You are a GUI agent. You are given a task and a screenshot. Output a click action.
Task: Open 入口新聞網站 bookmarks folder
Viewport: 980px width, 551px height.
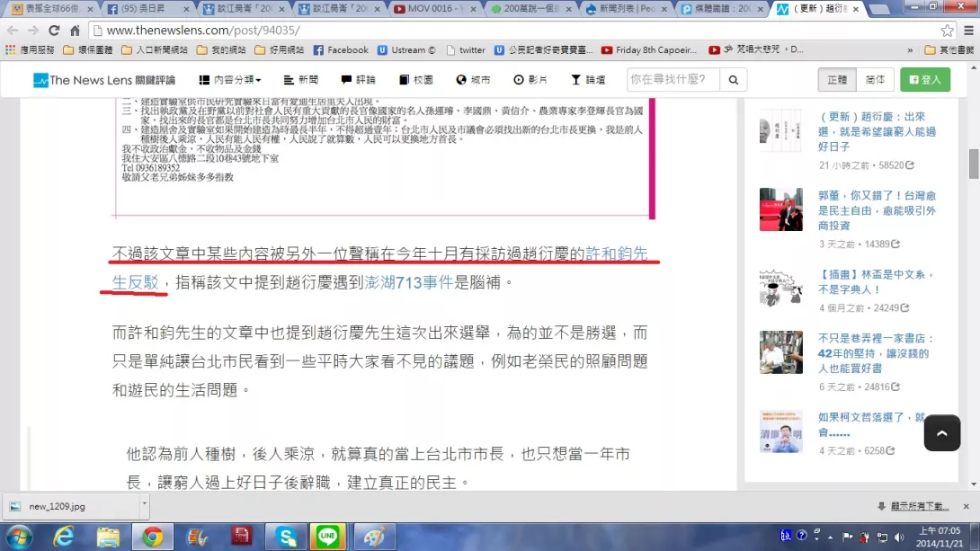pos(155,50)
